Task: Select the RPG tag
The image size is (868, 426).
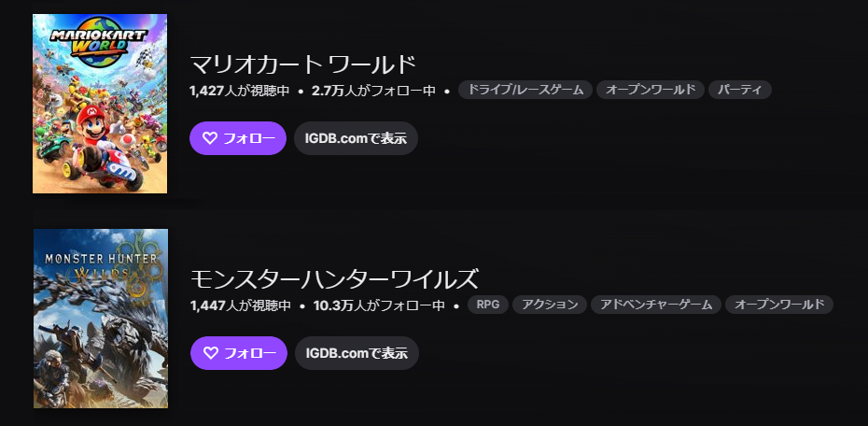Action: coord(487,305)
